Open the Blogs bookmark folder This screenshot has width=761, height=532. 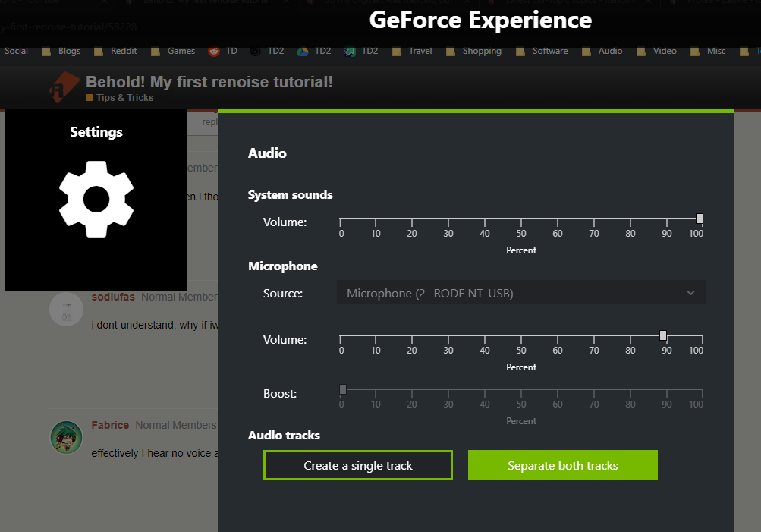point(61,51)
